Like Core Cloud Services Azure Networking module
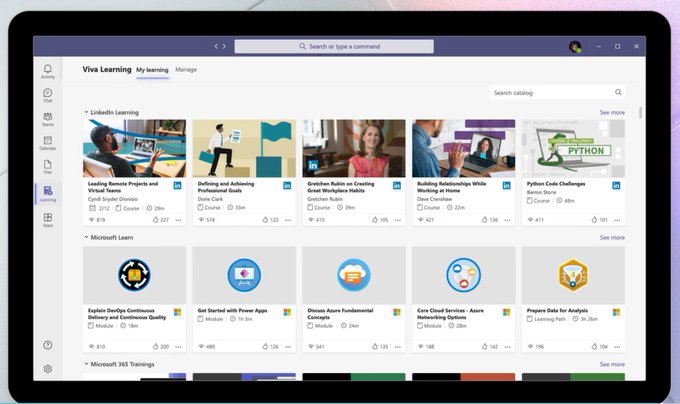Image resolution: width=680 pixels, height=404 pixels. point(485,346)
